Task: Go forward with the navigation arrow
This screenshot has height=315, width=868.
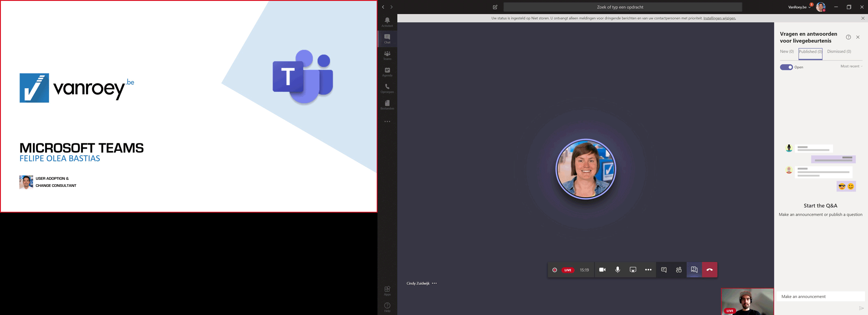Action: click(391, 7)
